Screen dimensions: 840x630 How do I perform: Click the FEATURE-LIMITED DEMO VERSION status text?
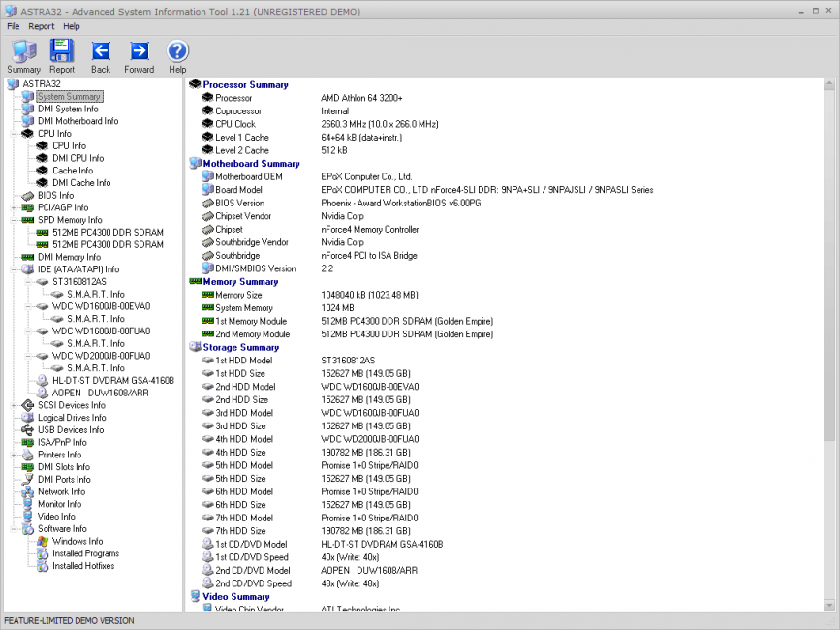(x=69, y=621)
